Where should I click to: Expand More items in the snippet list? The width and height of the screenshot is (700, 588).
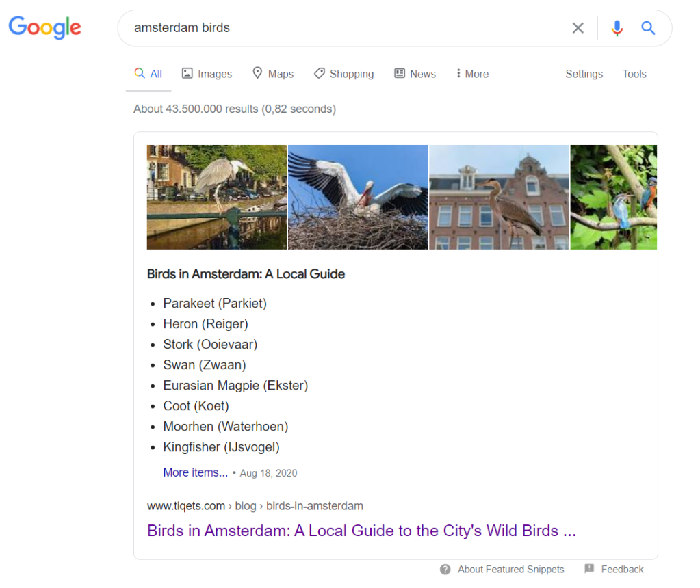pos(196,472)
